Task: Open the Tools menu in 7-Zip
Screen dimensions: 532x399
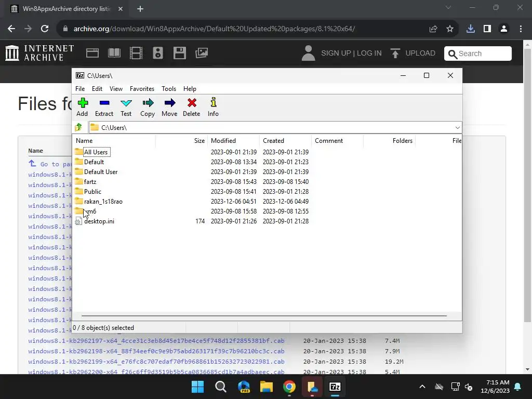Action: tap(169, 88)
